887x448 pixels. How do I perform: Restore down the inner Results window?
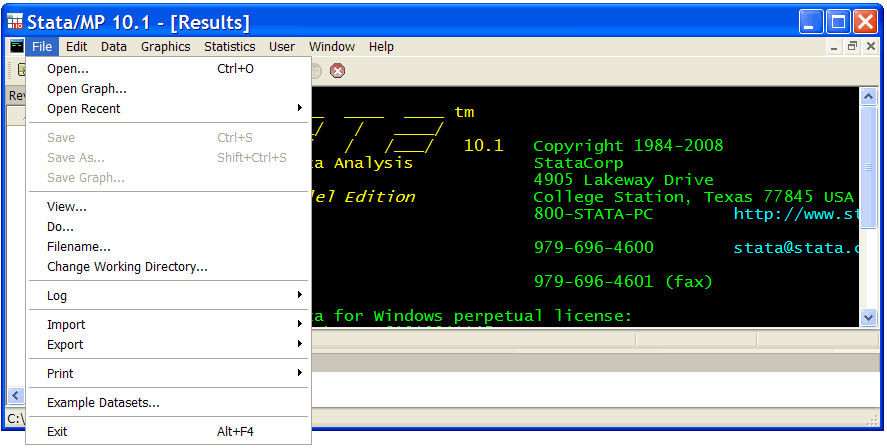point(853,46)
